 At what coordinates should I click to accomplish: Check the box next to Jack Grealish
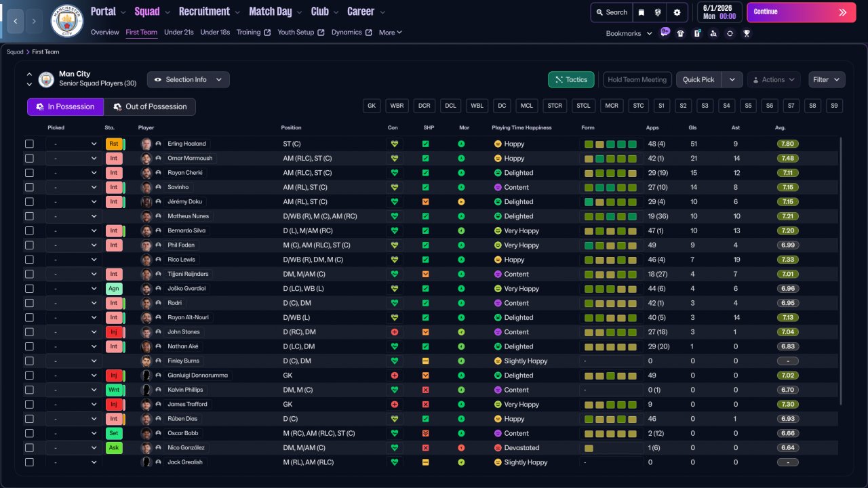pyautogui.click(x=29, y=462)
